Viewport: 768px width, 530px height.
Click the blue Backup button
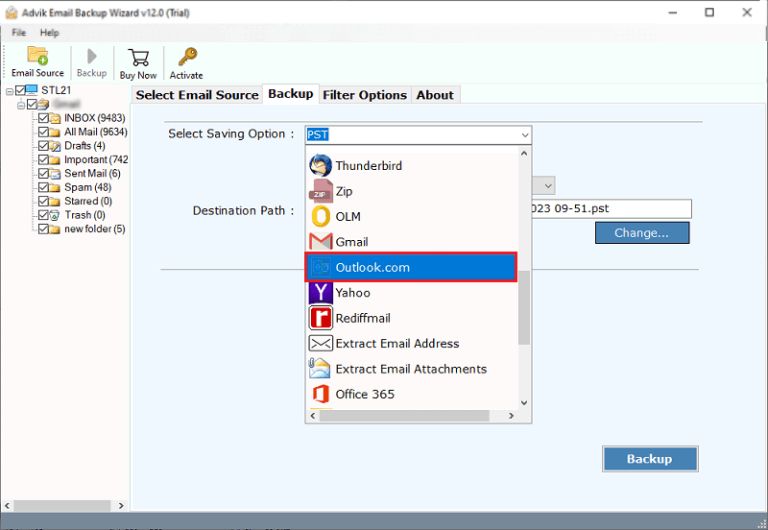coord(649,458)
